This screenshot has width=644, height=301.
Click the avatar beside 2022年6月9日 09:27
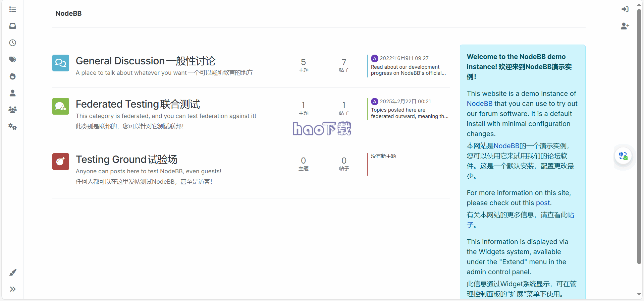point(375,58)
